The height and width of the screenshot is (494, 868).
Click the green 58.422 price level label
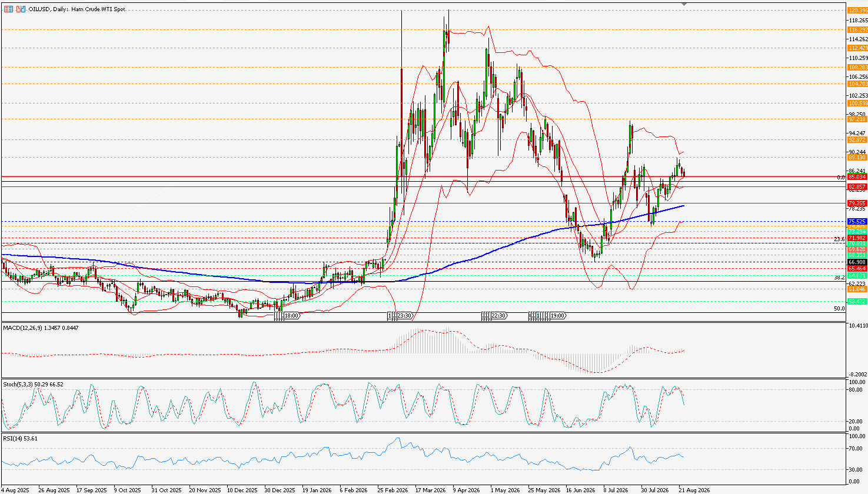point(856,302)
